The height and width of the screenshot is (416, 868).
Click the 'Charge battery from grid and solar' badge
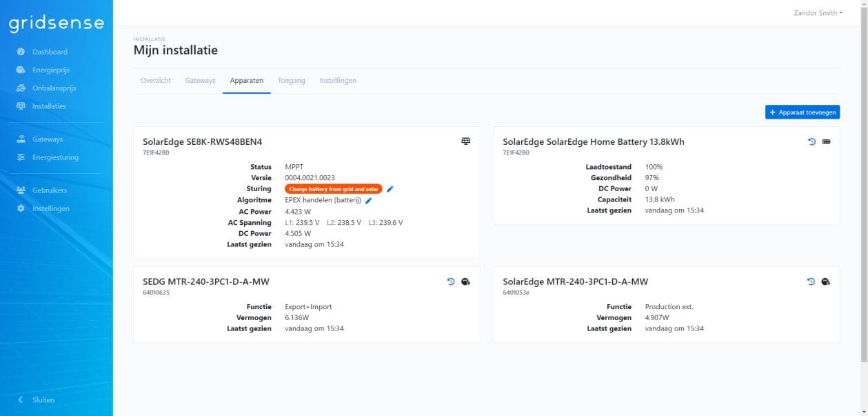click(334, 189)
